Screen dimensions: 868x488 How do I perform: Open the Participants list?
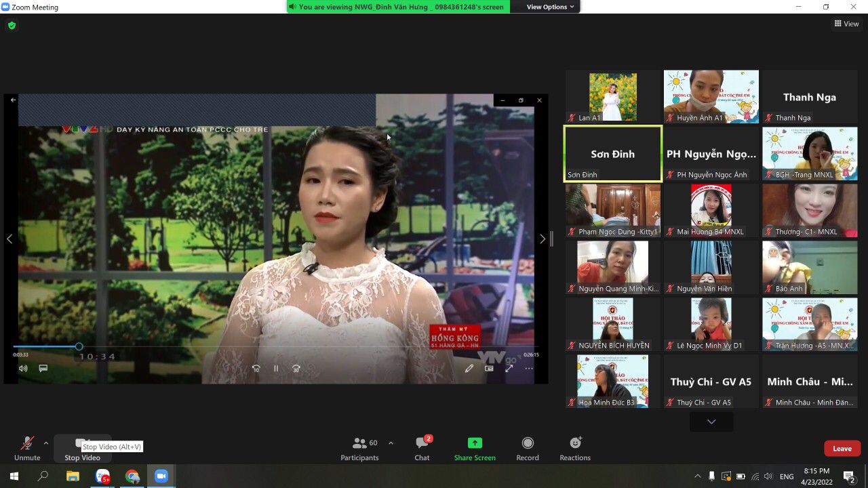pos(359,444)
